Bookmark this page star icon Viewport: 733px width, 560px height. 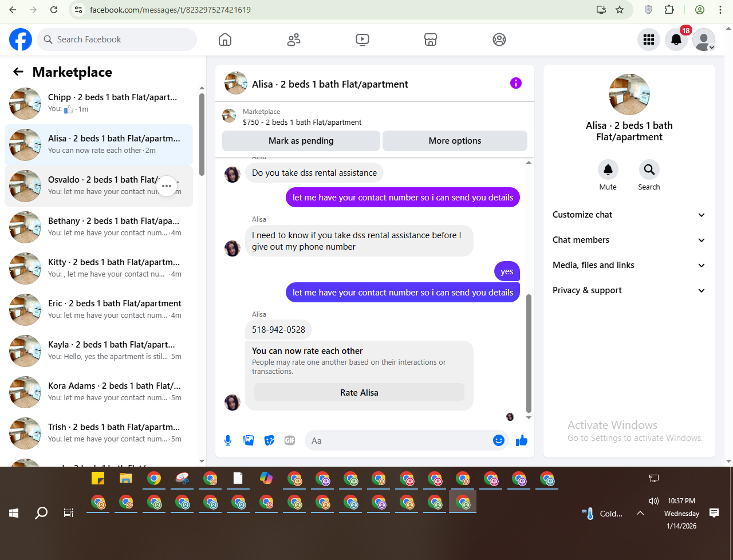click(620, 10)
